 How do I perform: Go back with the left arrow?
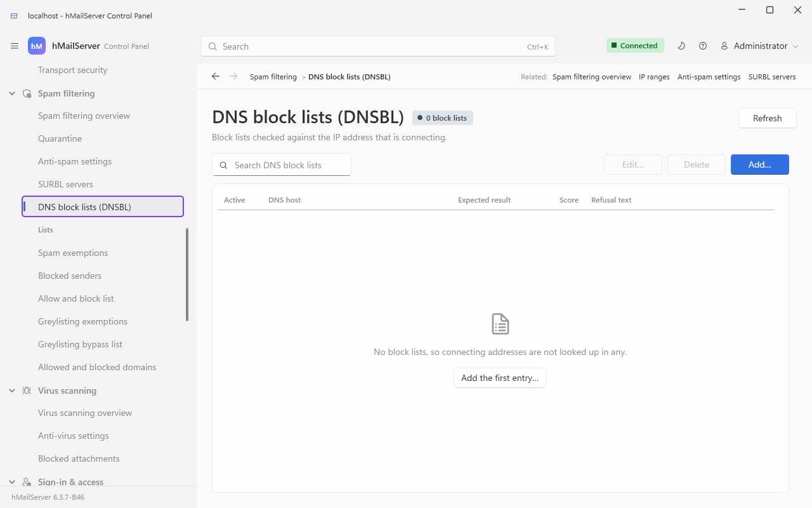coord(216,76)
